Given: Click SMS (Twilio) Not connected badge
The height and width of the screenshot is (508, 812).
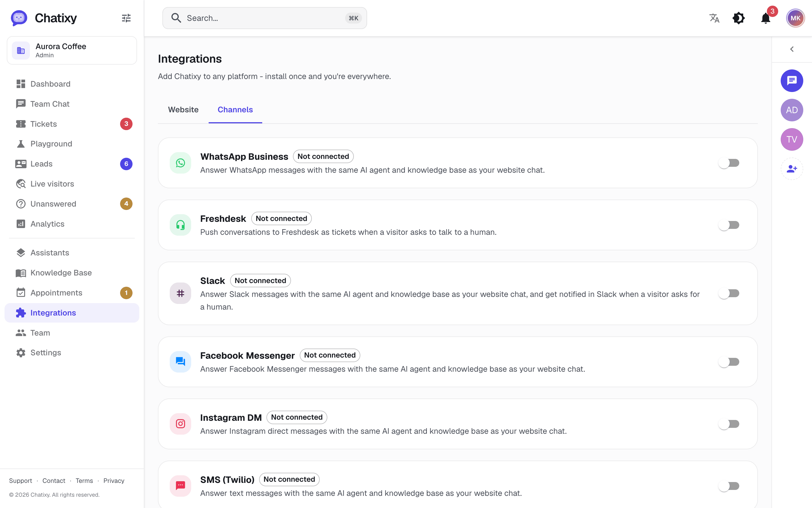Looking at the screenshot, I should pyautogui.click(x=289, y=479).
